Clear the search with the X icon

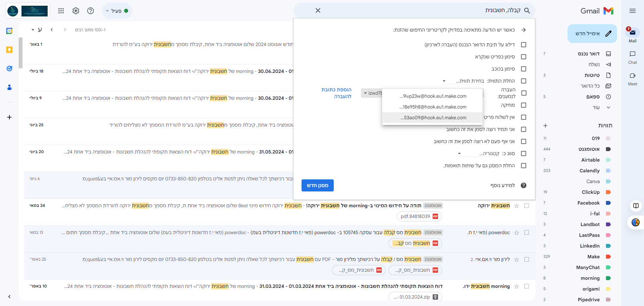point(318,10)
